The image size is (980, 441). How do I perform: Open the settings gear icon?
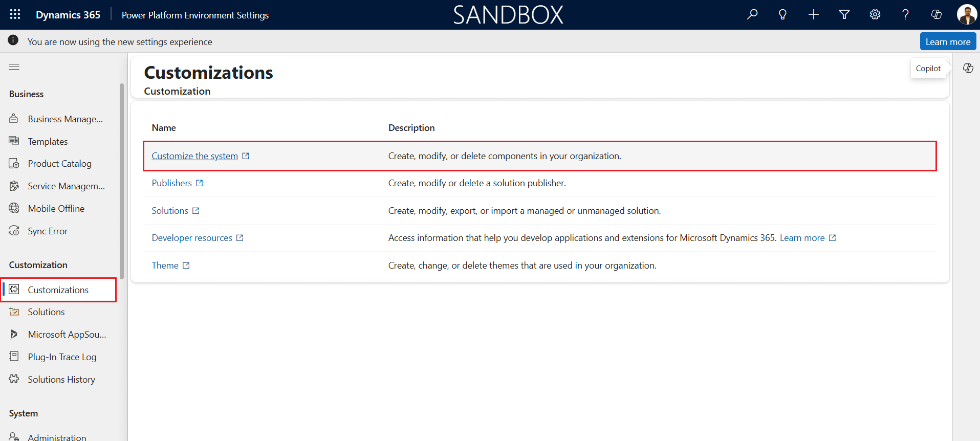pos(875,15)
